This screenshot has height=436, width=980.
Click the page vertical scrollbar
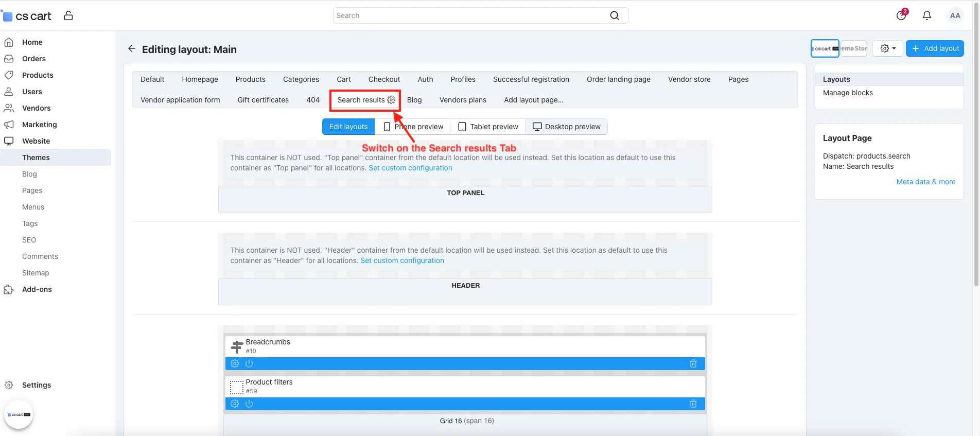click(976, 144)
